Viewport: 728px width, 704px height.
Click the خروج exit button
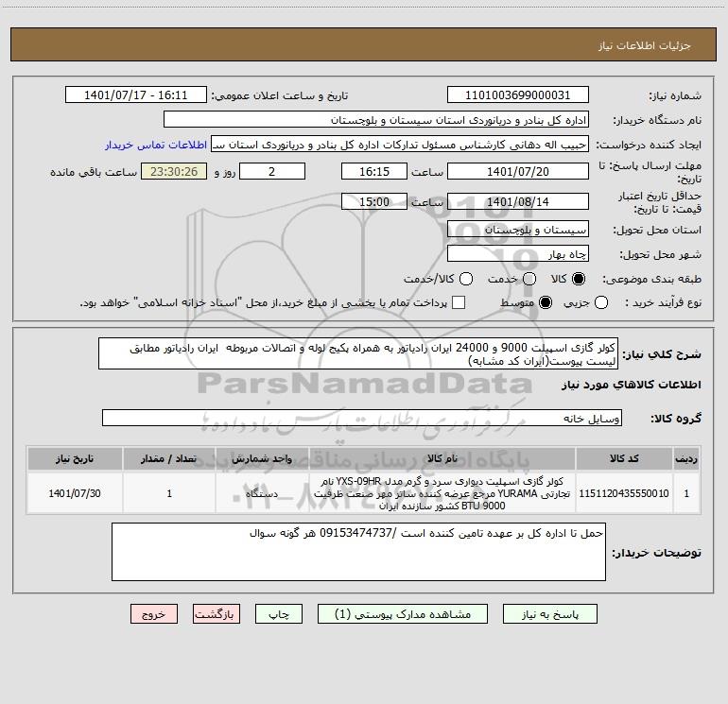coord(154,614)
